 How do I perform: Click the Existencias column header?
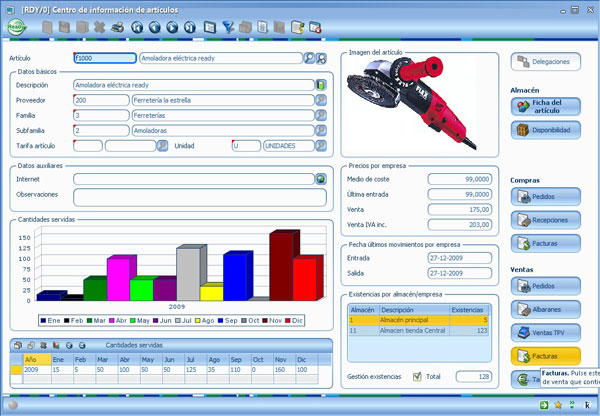[469, 310]
